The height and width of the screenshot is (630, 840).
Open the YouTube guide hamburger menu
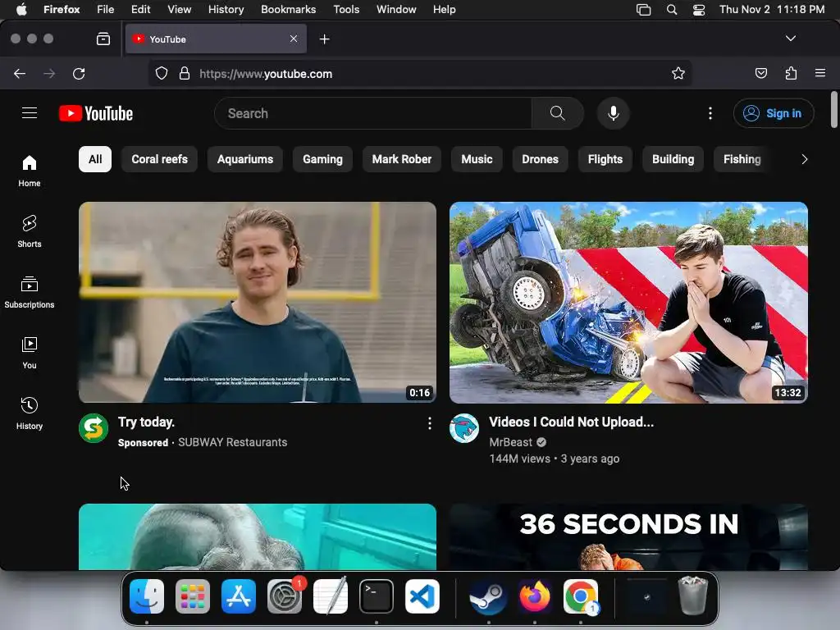click(30, 113)
